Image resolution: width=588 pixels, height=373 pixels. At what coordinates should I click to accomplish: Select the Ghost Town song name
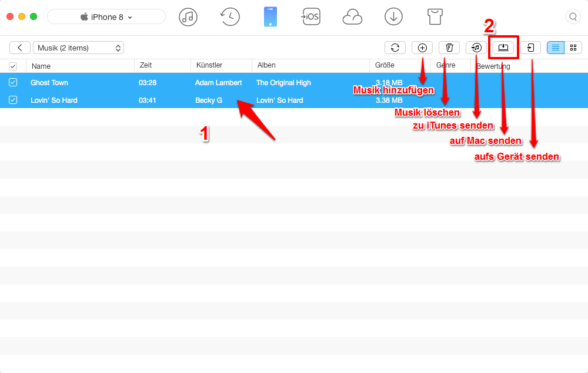click(49, 82)
